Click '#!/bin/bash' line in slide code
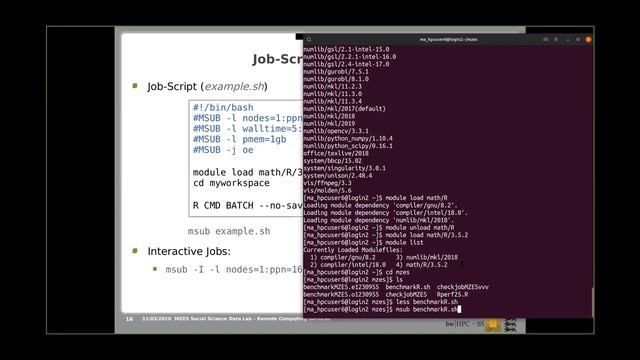Image resolution: width=640 pixels, height=360 pixels. point(223,108)
